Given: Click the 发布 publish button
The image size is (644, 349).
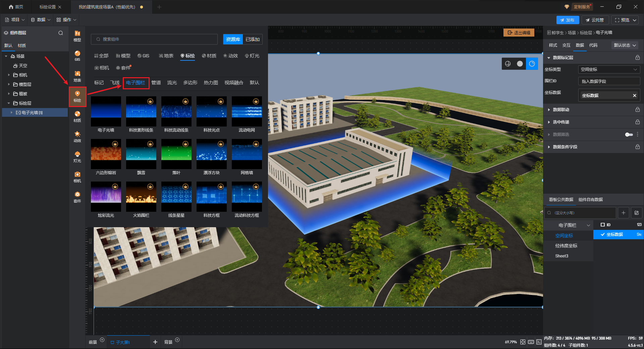Looking at the screenshot, I should pos(567,20).
